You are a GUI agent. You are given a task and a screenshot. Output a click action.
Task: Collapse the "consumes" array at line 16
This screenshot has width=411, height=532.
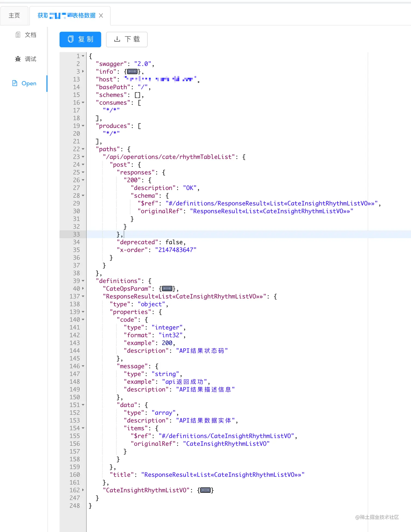pyautogui.click(x=83, y=103)
